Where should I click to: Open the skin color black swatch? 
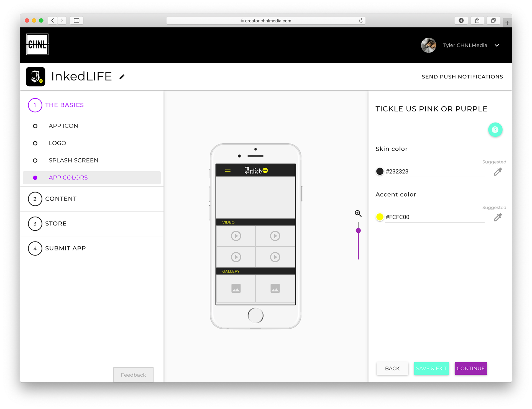tap(380, 171)
